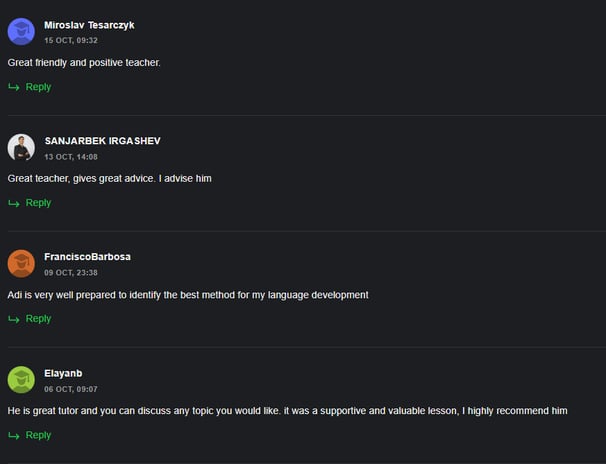Click the 09 OCT, 23:38 timestamp
606x464 pixels.
(x=71, y=273)
